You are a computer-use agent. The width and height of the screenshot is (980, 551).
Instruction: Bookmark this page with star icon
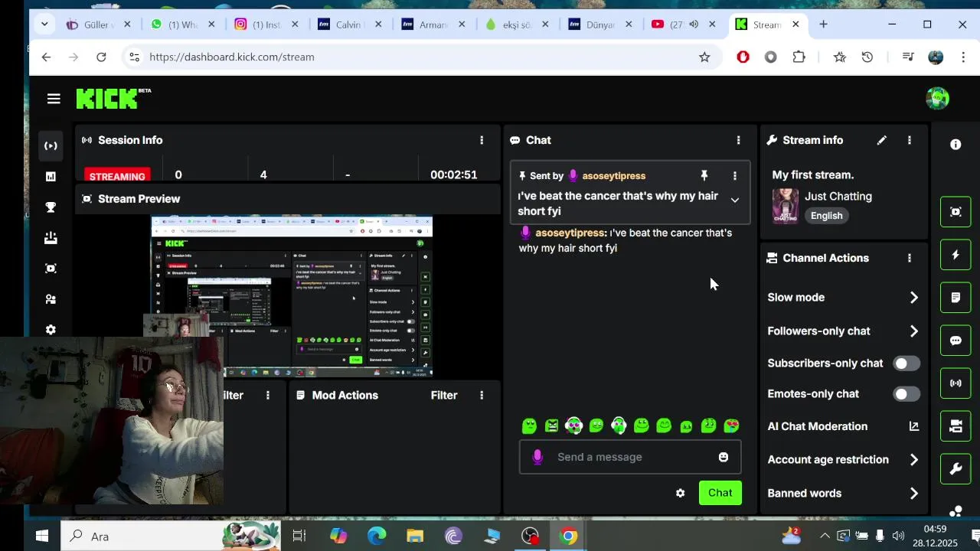pyautogui.click(x=704, y=57)
